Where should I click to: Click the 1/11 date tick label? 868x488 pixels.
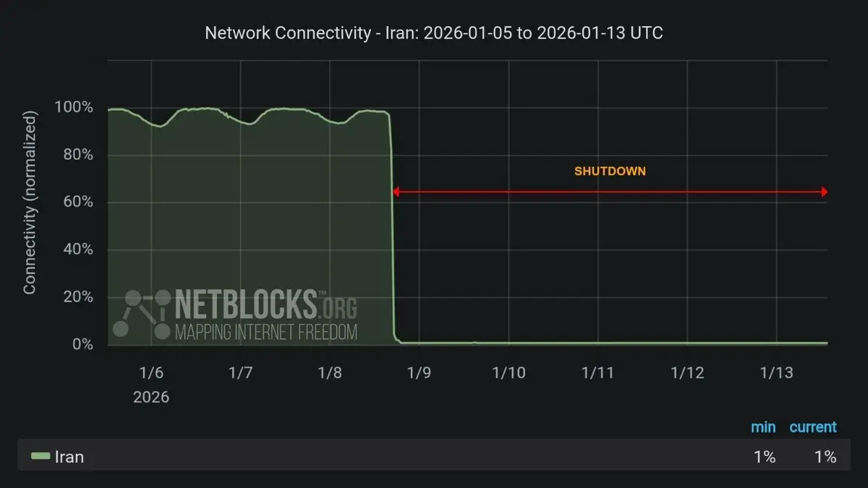pyautogui.click(x=597, y=373)
